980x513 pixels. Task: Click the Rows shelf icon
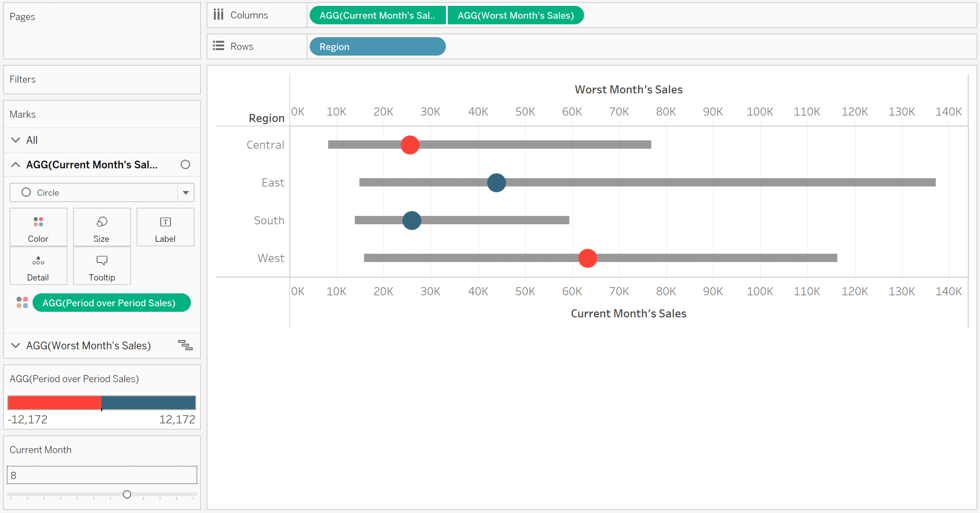218,46
